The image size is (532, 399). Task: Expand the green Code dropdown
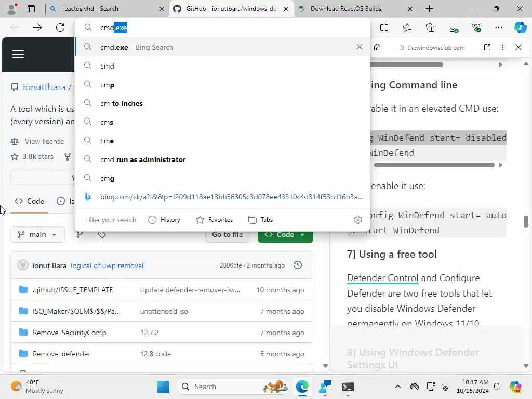285,234
